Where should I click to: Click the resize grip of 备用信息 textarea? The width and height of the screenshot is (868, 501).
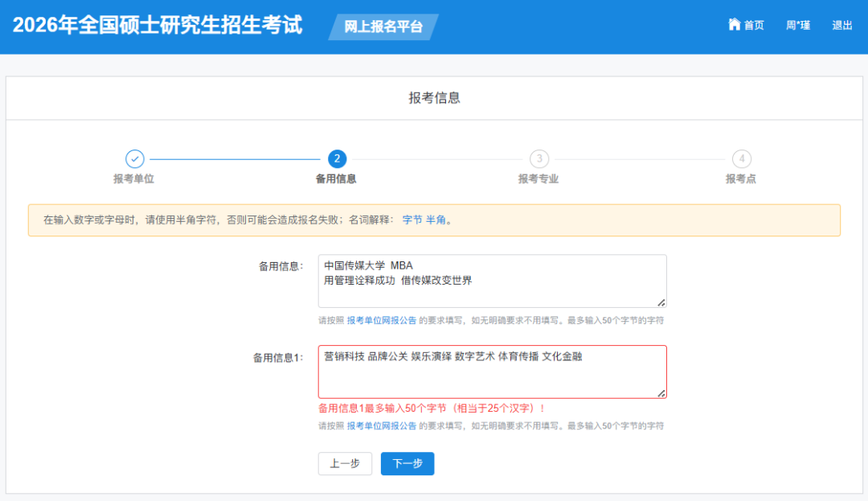(x=661, y=302)
